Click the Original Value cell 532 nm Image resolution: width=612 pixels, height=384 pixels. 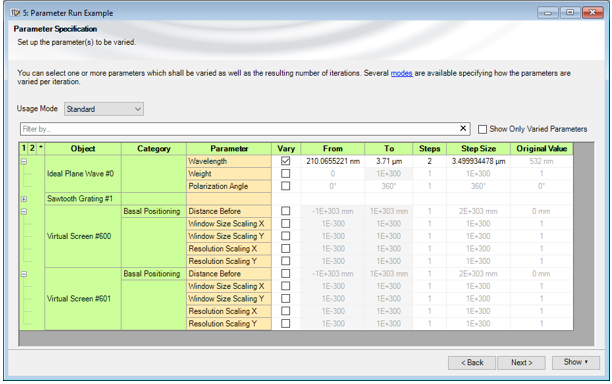(x=542, y=161)
